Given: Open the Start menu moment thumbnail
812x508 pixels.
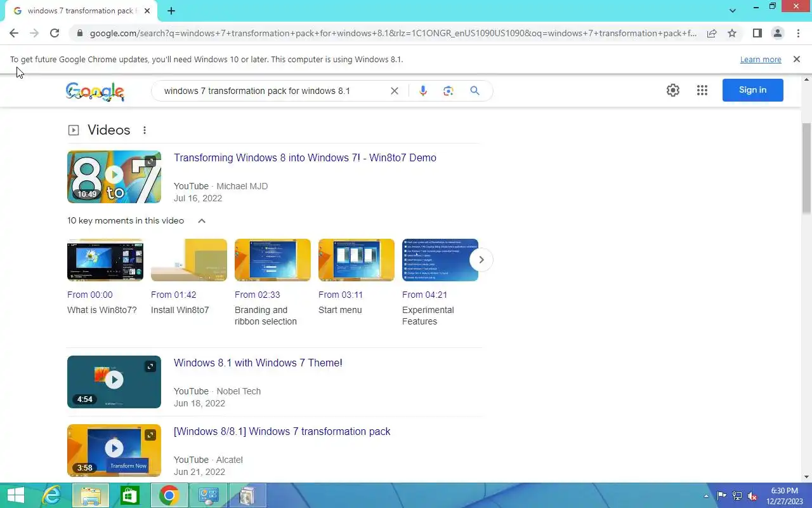Looking at the screenshot, I should [357, 260].
